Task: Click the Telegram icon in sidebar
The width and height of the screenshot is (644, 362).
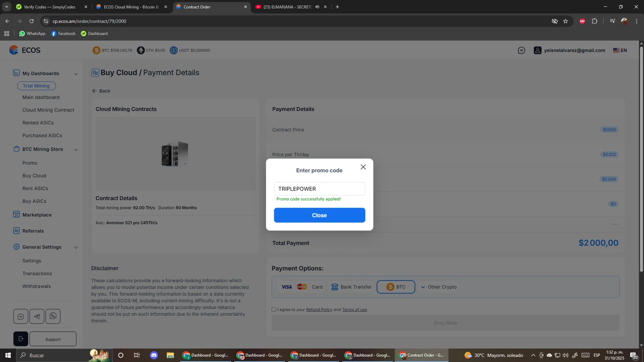Action: [x=37, y=317]
